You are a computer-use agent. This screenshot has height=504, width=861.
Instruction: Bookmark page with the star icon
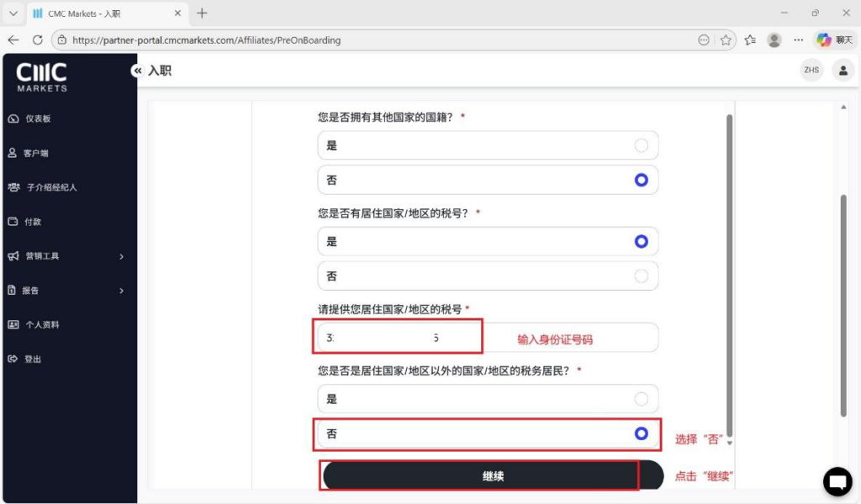[x=726, y=39]
